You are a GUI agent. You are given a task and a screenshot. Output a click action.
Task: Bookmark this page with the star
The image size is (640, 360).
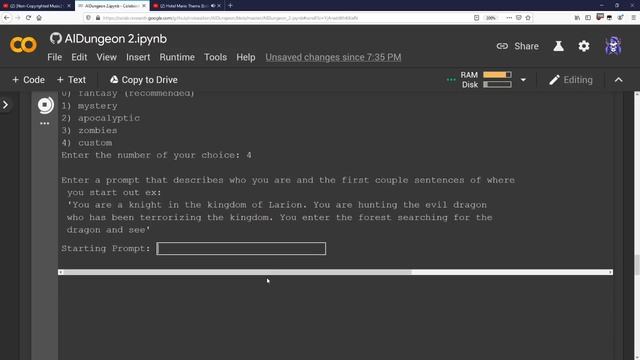pos(528,18)
